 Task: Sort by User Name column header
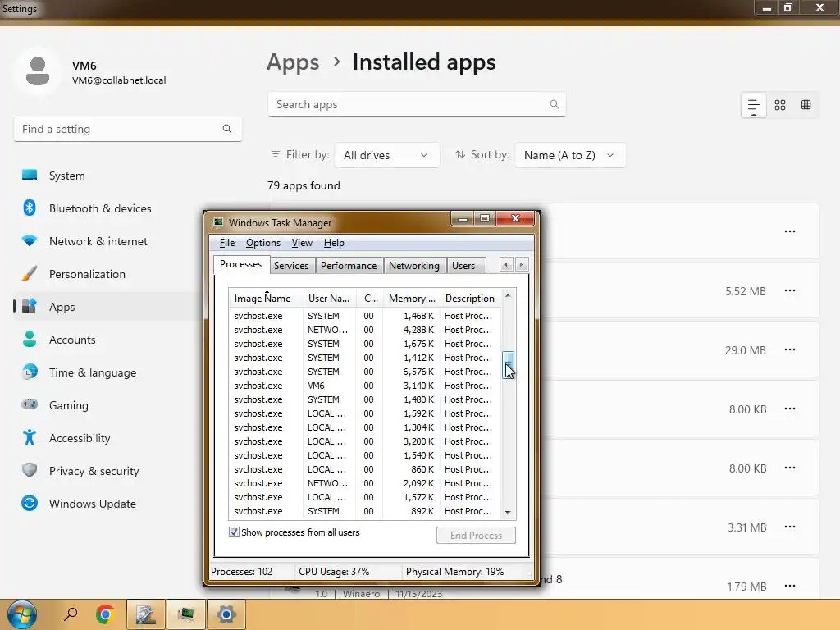330,299
